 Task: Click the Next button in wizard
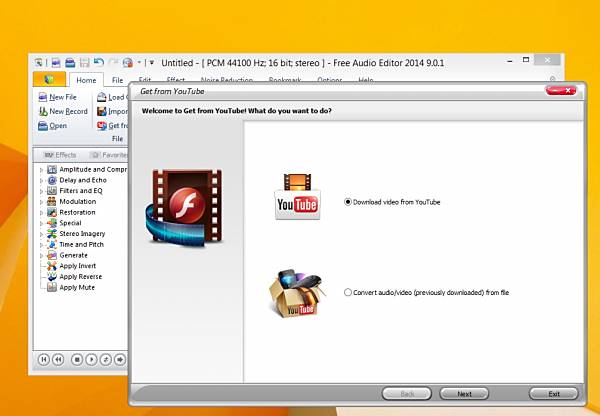464,393
